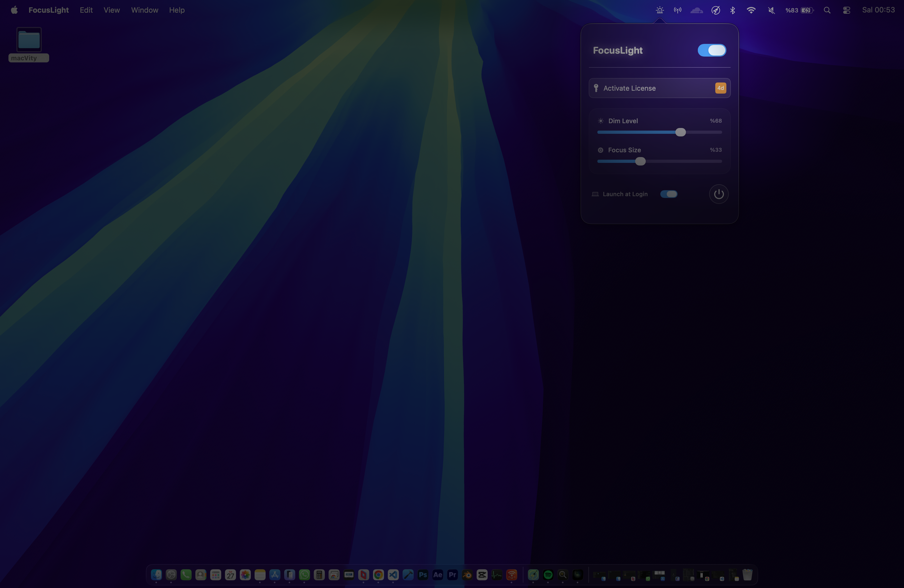Open the Wi-Fi menu bar icon

click(x=751, y=10)
